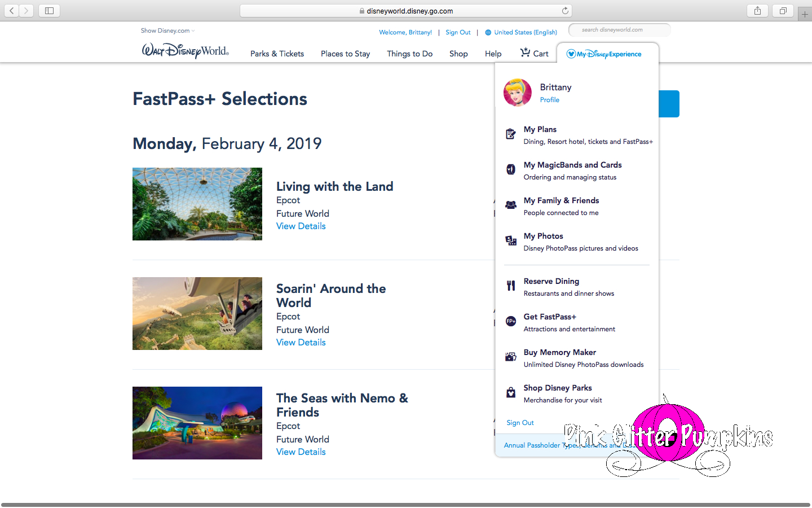View Details for The Seas with Nemo
Screen dimensions: 812x508
[x=301, y=452]
